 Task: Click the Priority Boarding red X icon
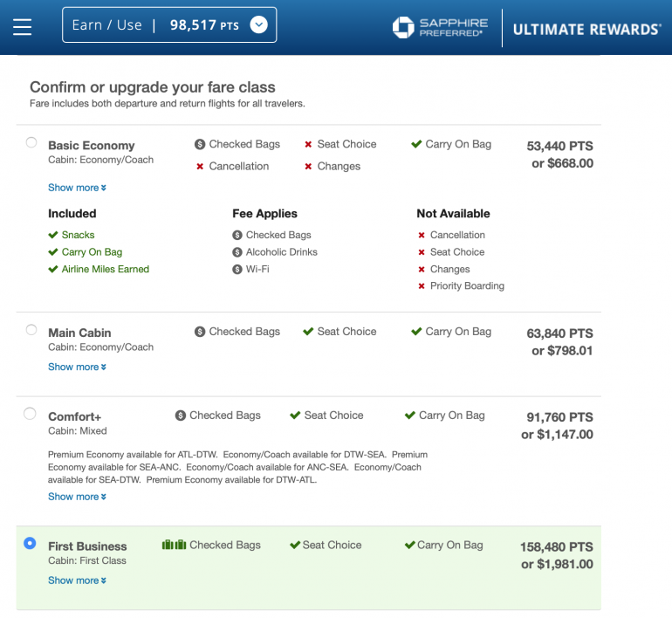point(422,286)
